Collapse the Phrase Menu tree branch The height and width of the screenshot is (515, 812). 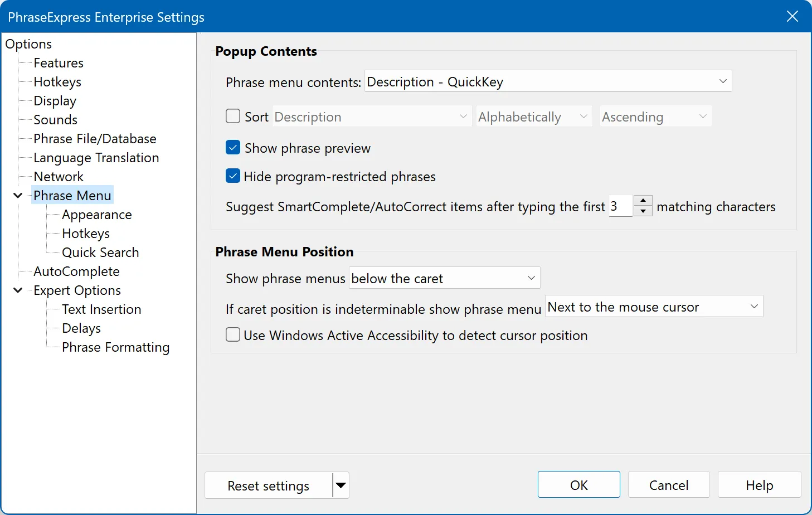point(17,195)
